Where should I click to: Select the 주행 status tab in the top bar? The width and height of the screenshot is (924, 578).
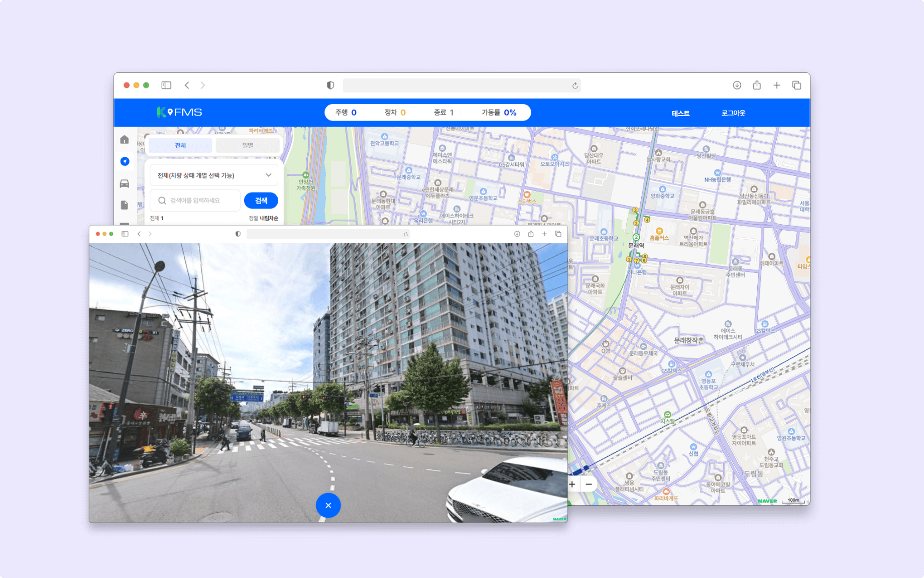point(345,112)
